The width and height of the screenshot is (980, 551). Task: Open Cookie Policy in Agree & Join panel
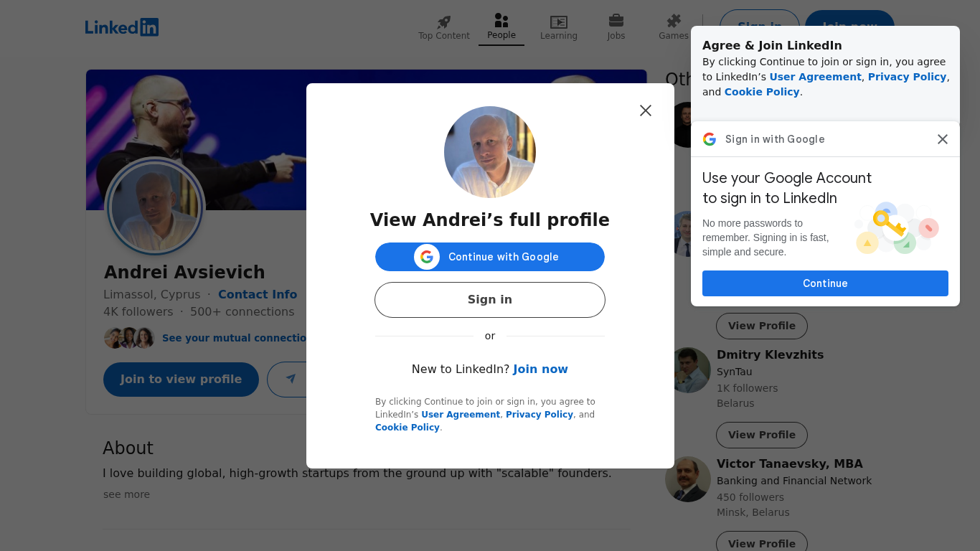[762, 92]
